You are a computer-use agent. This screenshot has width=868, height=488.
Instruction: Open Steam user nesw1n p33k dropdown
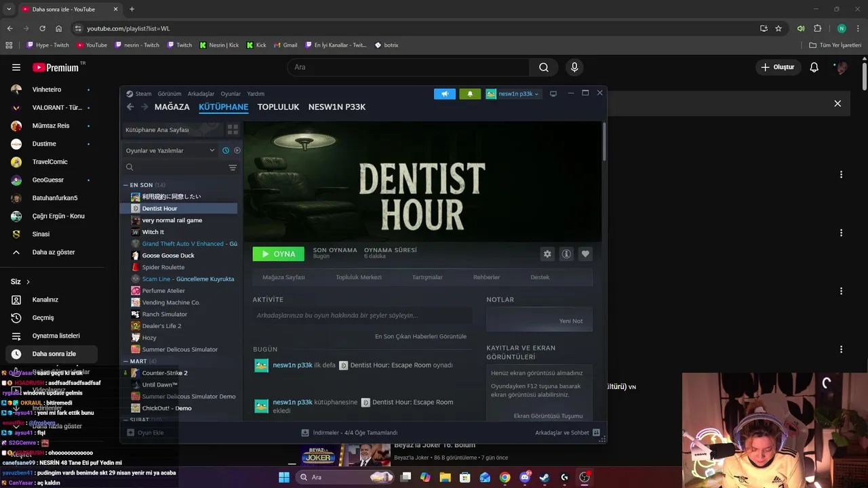[513, 94]
